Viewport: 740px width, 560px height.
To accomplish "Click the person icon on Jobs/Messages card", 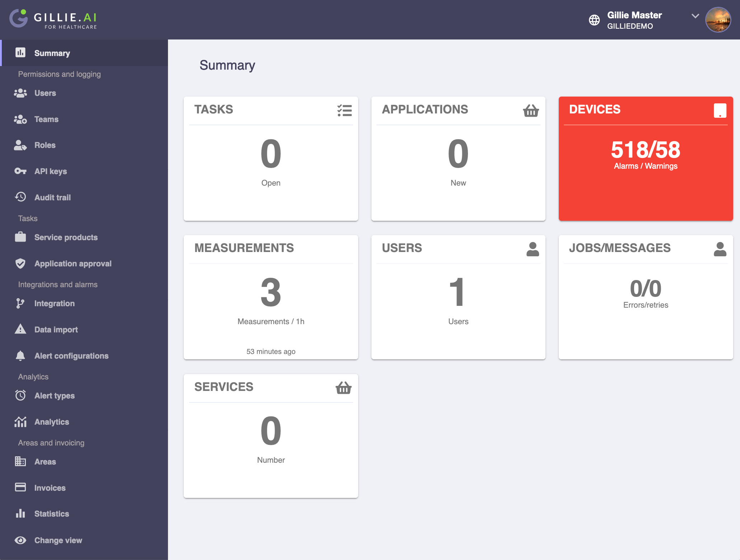I will [x=720, y=249].
